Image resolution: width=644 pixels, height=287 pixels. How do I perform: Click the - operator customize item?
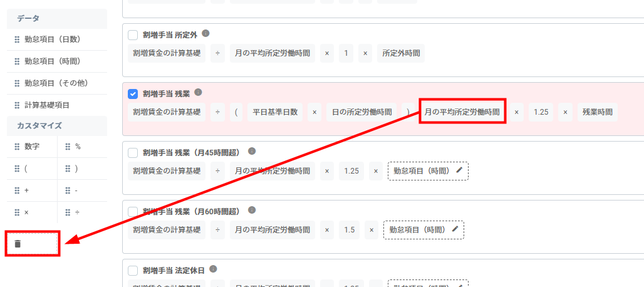point(82,190)
